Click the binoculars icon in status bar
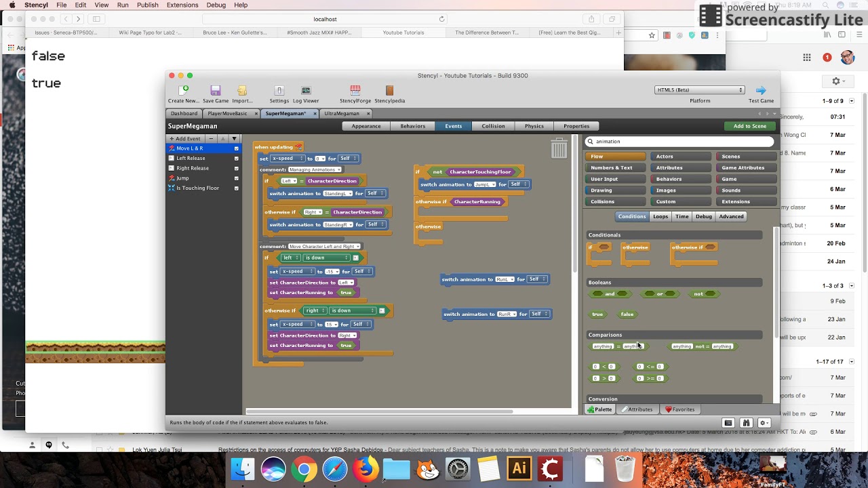This screenshot has width=868, height=488. [x=746, y=423]
